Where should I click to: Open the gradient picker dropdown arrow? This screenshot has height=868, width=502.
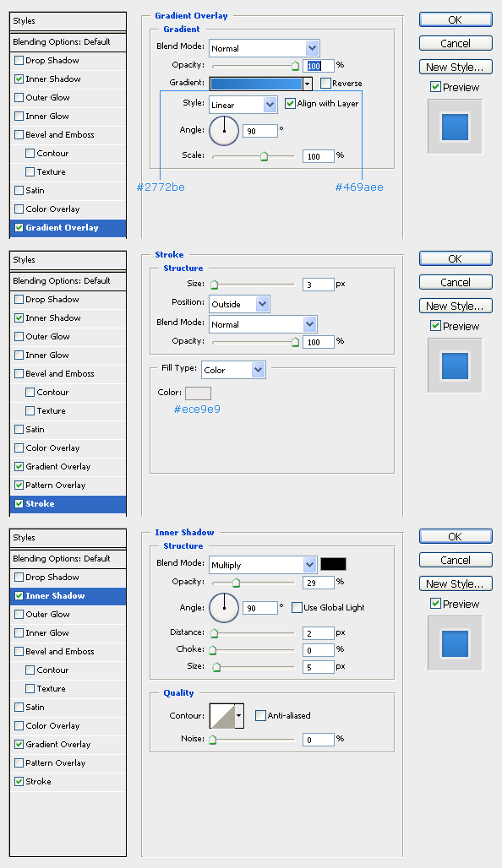point(308,84)
